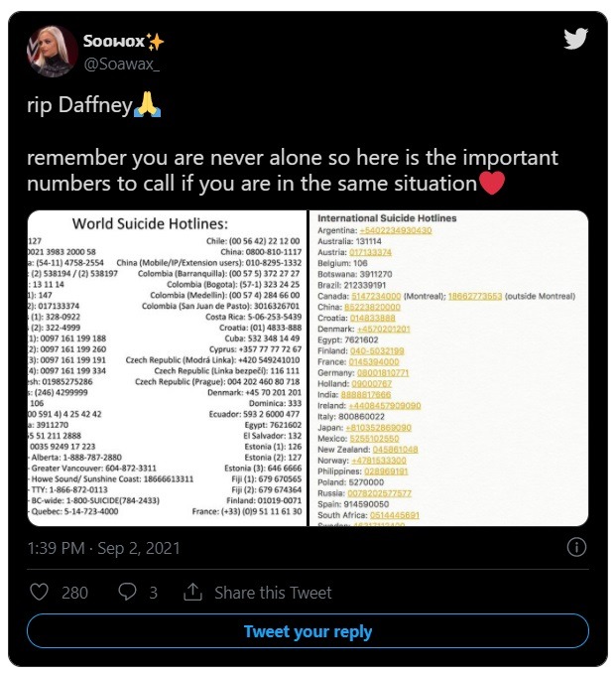Click the reply count number 3

(x=154, y=592)
